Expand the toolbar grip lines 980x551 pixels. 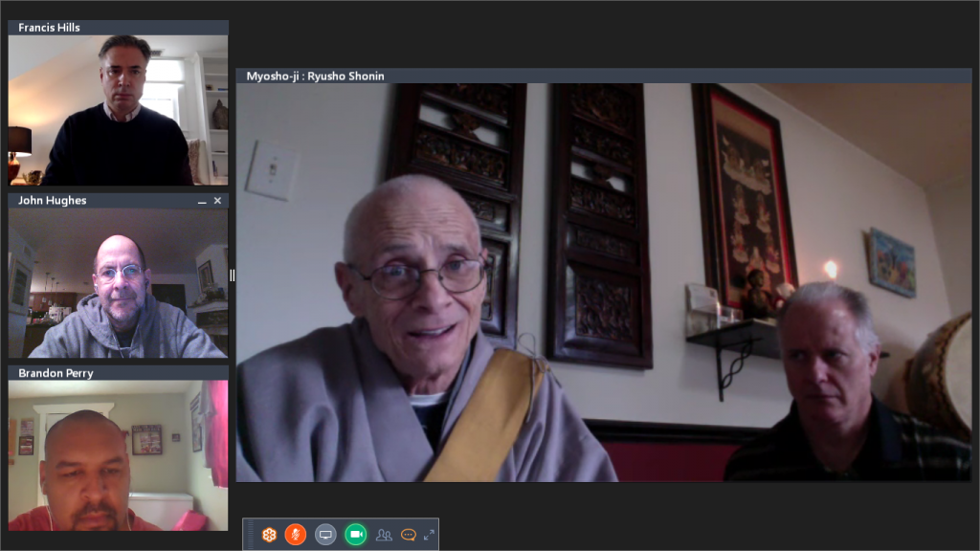251,534
